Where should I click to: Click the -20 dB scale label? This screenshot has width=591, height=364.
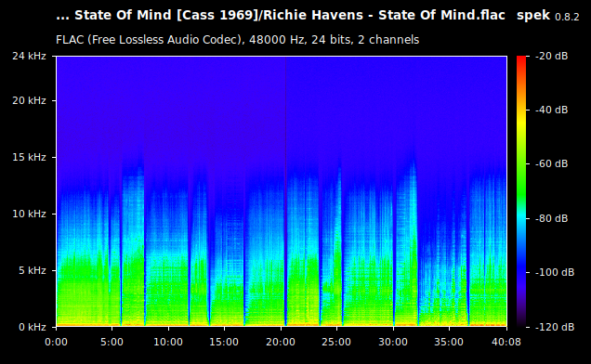click(x=551, y=56)
